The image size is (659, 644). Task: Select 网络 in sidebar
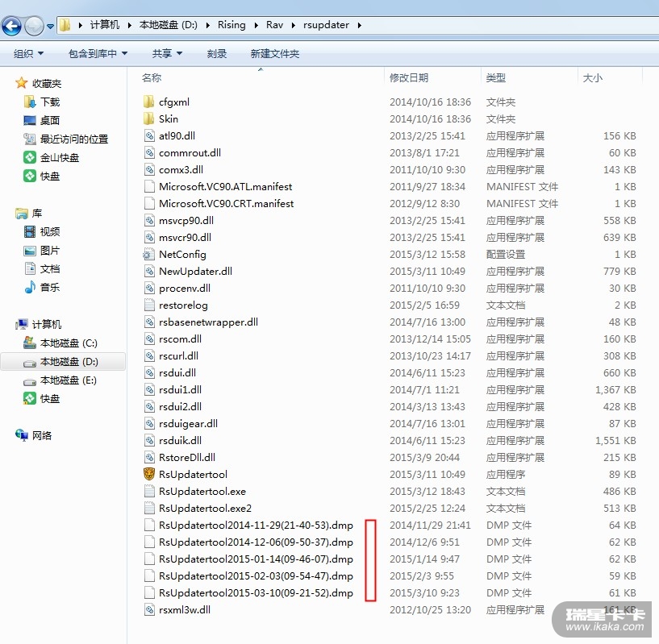(x=34, y=435)
